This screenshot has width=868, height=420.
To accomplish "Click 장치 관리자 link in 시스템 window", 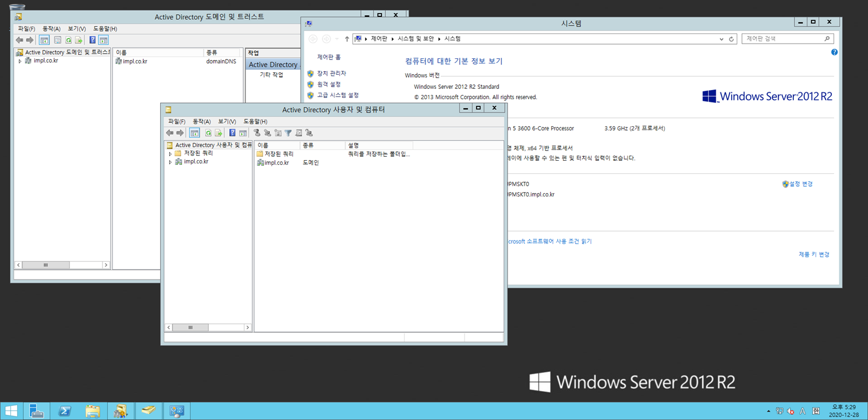I will click(x=331, y=74).
